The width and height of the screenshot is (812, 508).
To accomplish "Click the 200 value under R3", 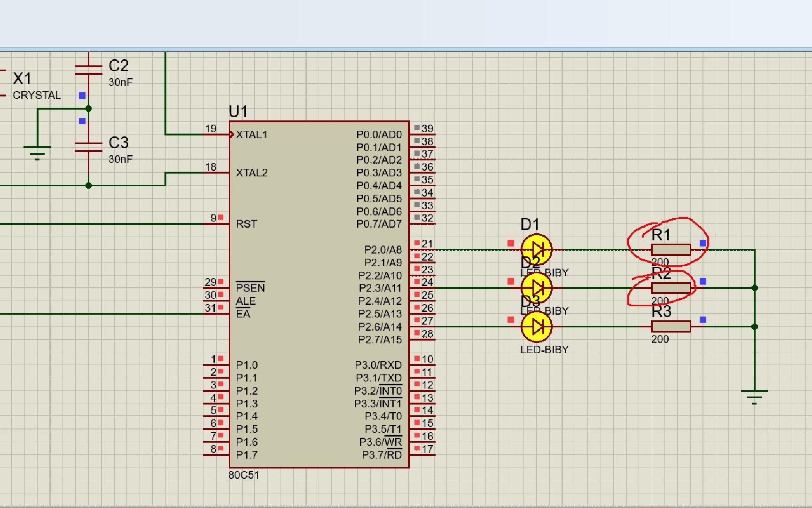I will [660, 339].
